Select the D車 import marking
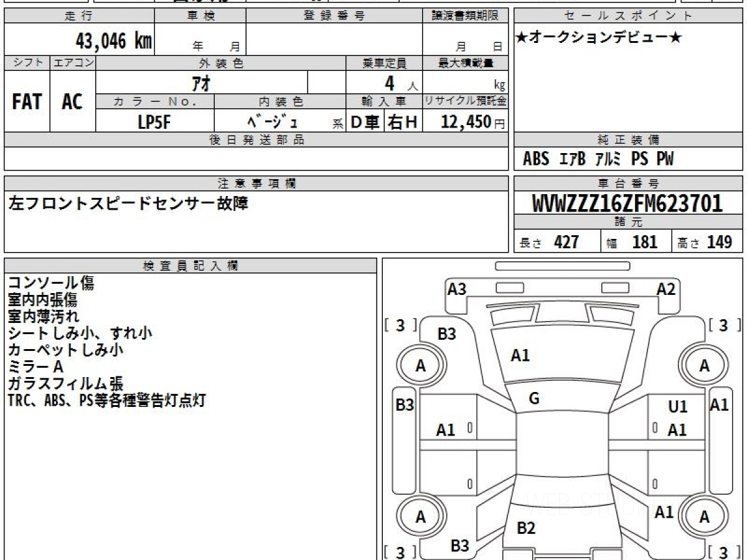 [365, 122]
